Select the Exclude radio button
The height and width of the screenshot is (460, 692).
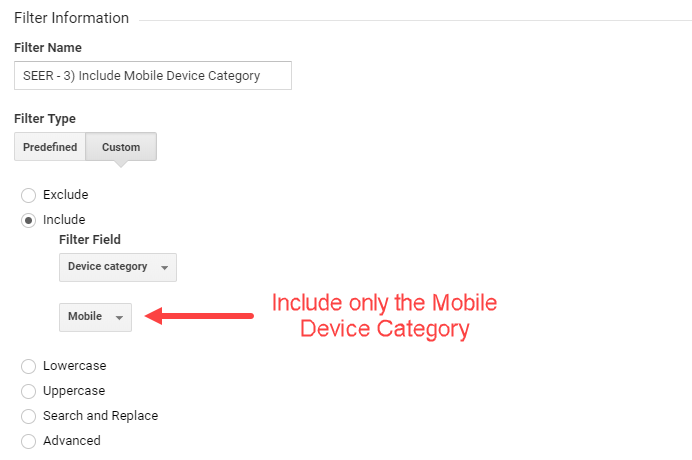tap(28, 195)
